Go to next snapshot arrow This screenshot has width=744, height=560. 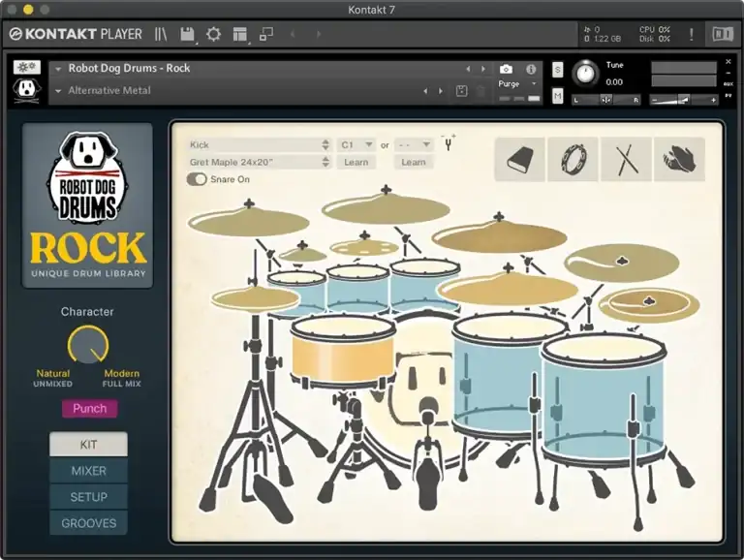pos(441,91)
